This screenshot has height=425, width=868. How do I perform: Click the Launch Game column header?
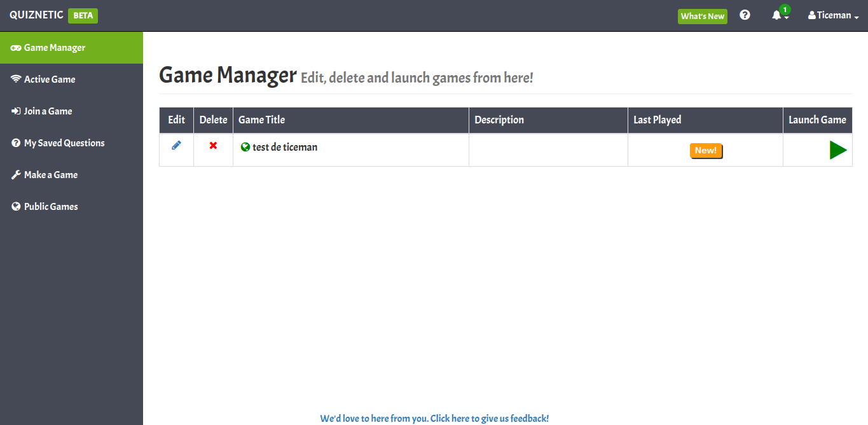click(x=818, y=120)
